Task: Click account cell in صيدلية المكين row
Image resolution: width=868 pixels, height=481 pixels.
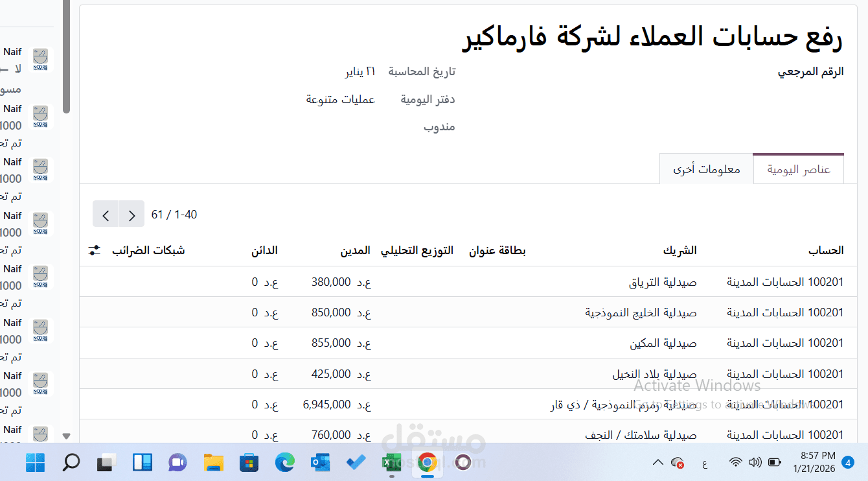Action: [x=785, y=343]
